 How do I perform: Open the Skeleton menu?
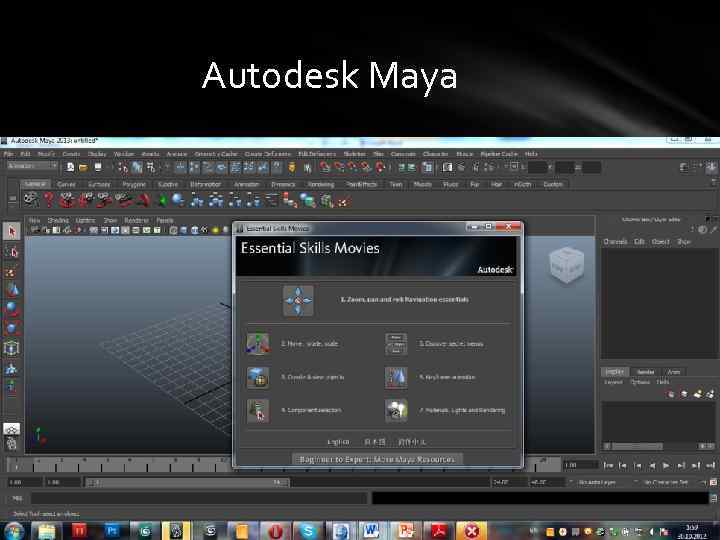point(354,154)
